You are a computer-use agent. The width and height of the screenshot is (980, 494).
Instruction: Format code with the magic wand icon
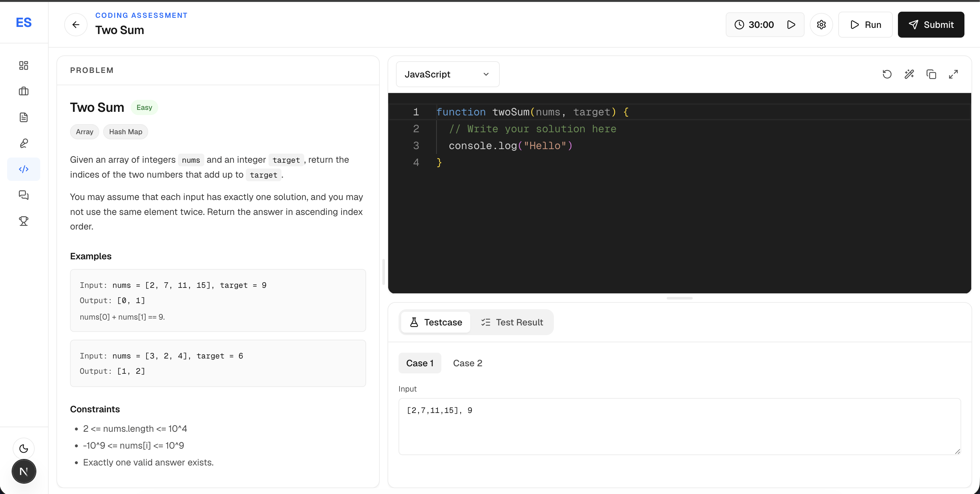point(909,74)
